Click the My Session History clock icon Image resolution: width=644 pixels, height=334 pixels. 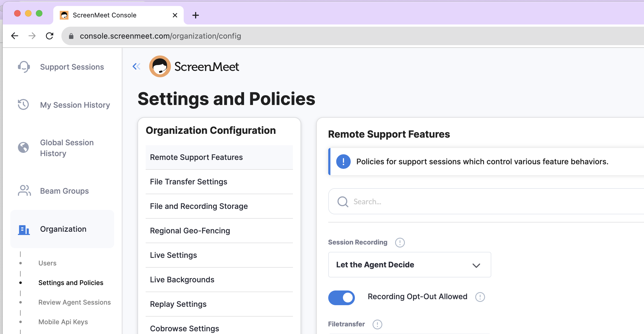coord(23,105)
